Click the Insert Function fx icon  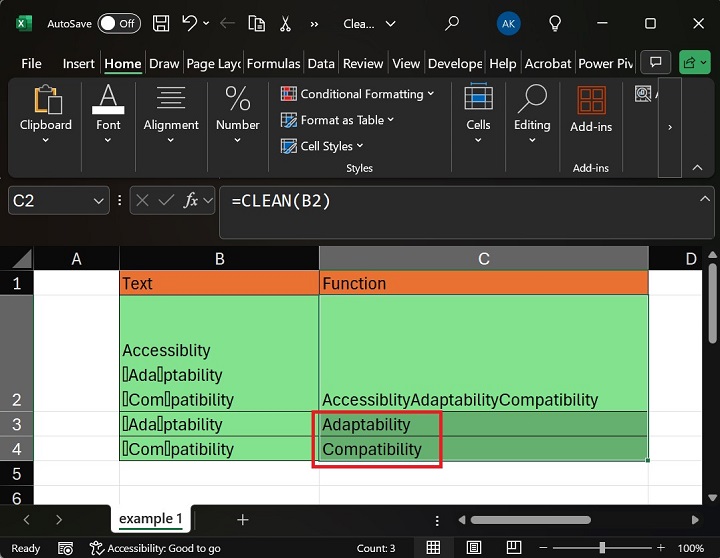[x=191, y=201]
